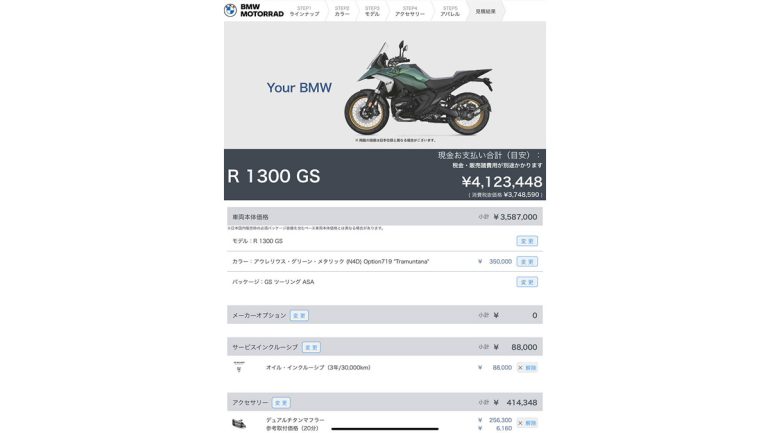Viewport: 770px width, 433px height.
Task: Remove デュアルチタンマフラー with X 解除 icon
Action: (x=527, y=423)
